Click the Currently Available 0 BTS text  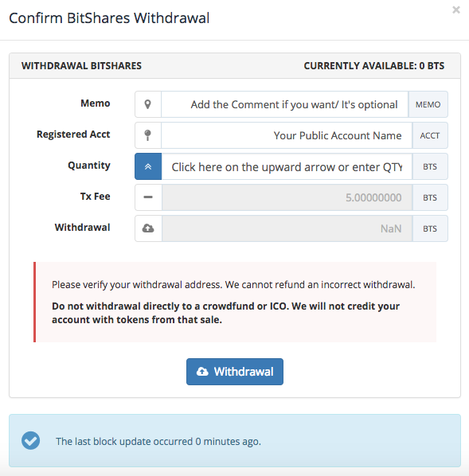point(374,66)
